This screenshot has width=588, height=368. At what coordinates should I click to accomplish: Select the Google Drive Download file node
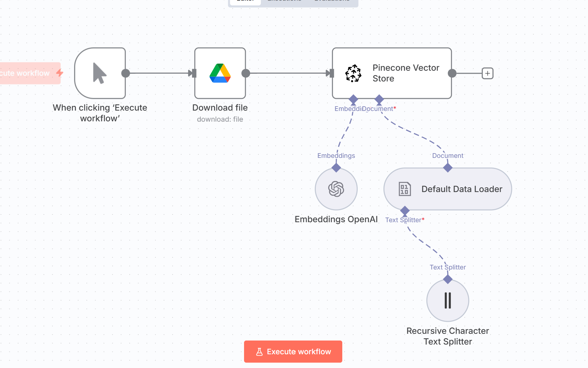pyautogui.click(x=220, y=73)
